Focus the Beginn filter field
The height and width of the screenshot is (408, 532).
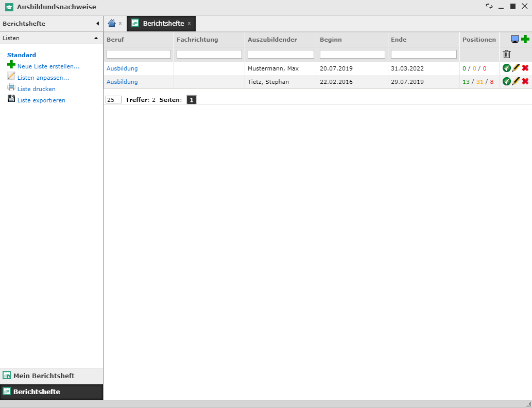352,54
